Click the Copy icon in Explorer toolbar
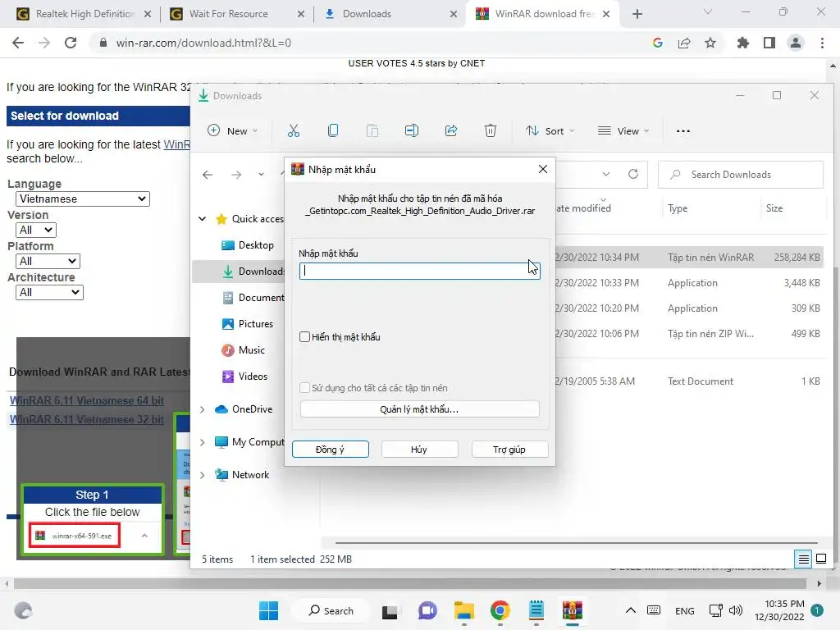 [333, 130]
